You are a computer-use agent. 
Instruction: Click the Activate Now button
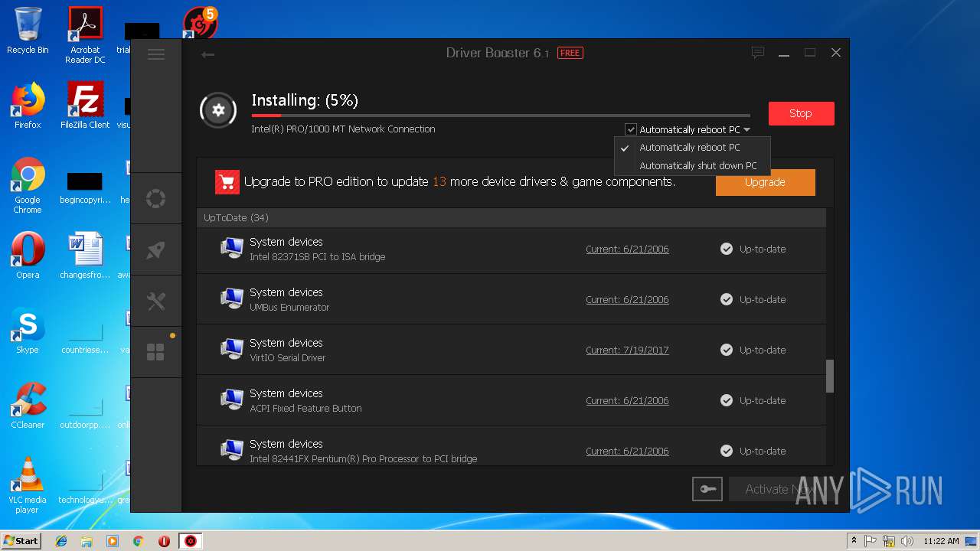781,489
